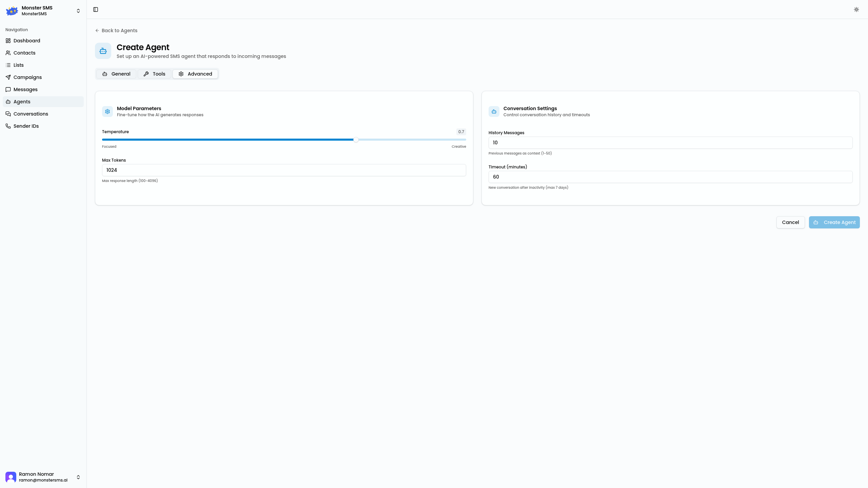Image resolution: width=868 pixels, height=488 pixels.
Task: Click the "Focused" slider label
Action: 109,147
